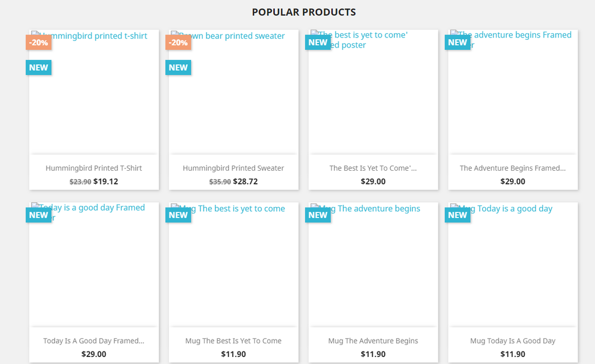The width and height of the screenshot is (595, 364).
Task: Click the "Mug The Best Is Yet To Come" title
Action: tap(233, 341)
